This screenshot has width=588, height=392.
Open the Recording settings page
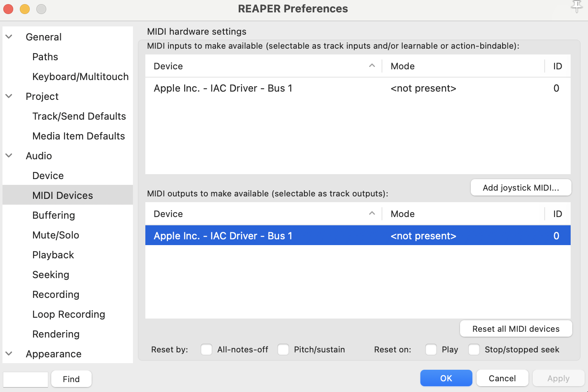click(x=56, y=295)
